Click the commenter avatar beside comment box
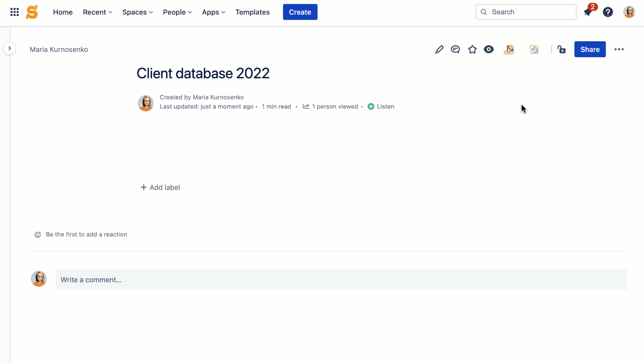 tap(39, 279)
